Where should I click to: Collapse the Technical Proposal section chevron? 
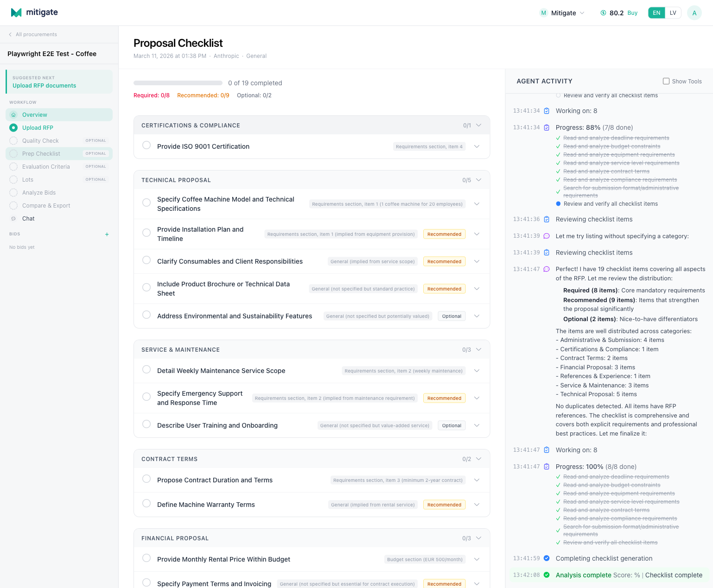coord(479,180)
